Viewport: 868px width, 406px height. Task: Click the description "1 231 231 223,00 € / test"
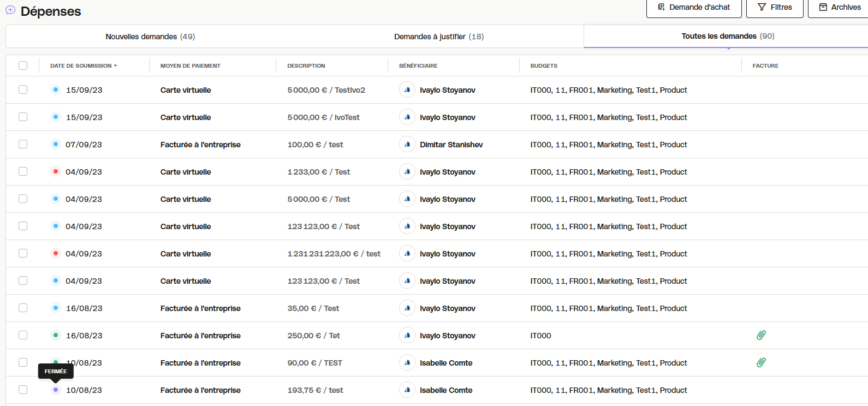(334, 254)
